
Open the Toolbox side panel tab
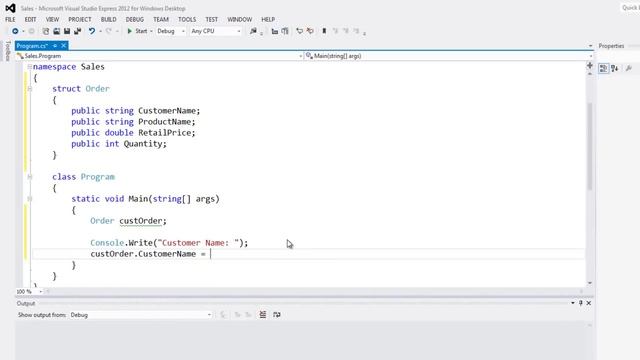[7, 51]
